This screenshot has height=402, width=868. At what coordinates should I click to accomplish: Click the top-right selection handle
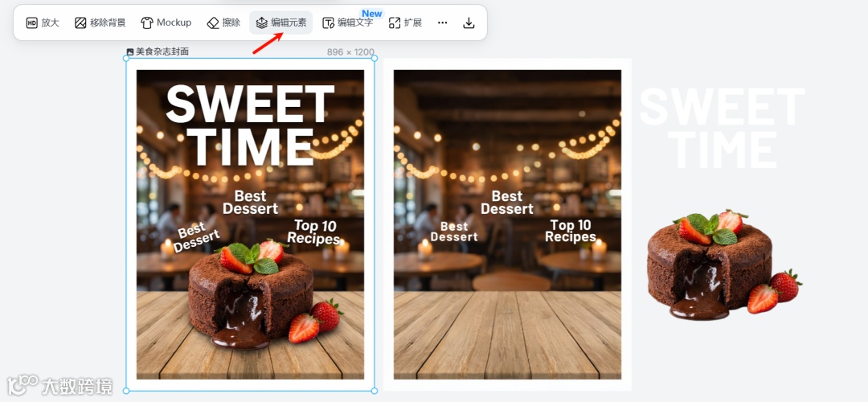click(x=375, y=58)
